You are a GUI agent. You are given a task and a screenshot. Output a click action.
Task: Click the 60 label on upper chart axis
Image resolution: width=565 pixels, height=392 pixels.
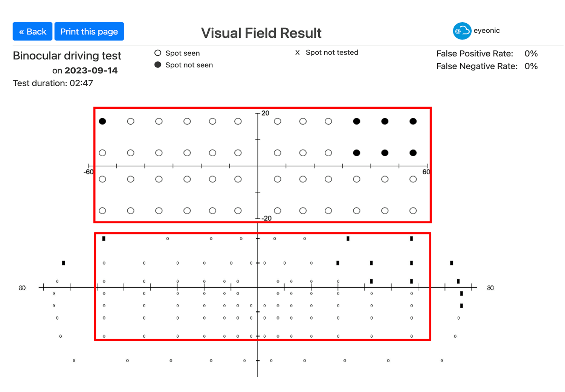[426, 172]
